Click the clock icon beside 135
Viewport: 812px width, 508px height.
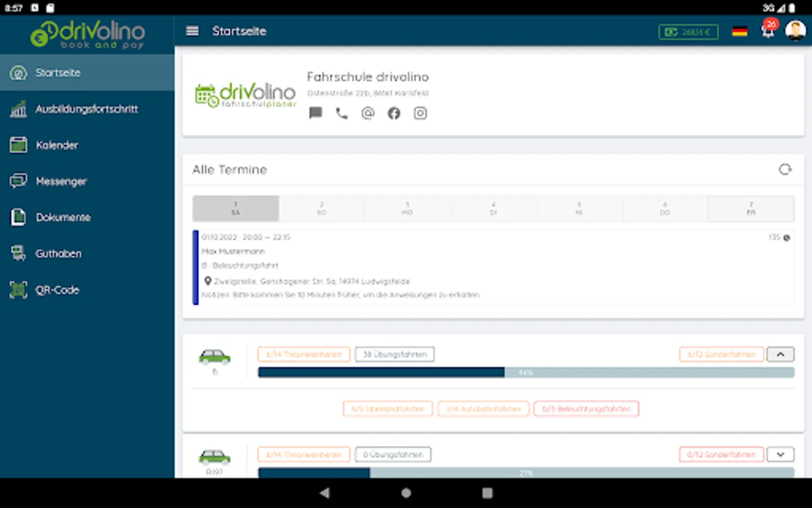787,238
